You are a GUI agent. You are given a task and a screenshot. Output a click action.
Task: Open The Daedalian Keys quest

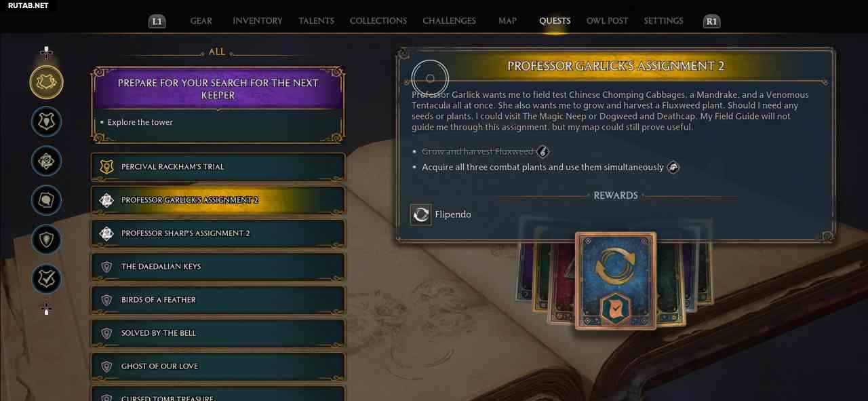pyautogui.click(x=218, y=267)
